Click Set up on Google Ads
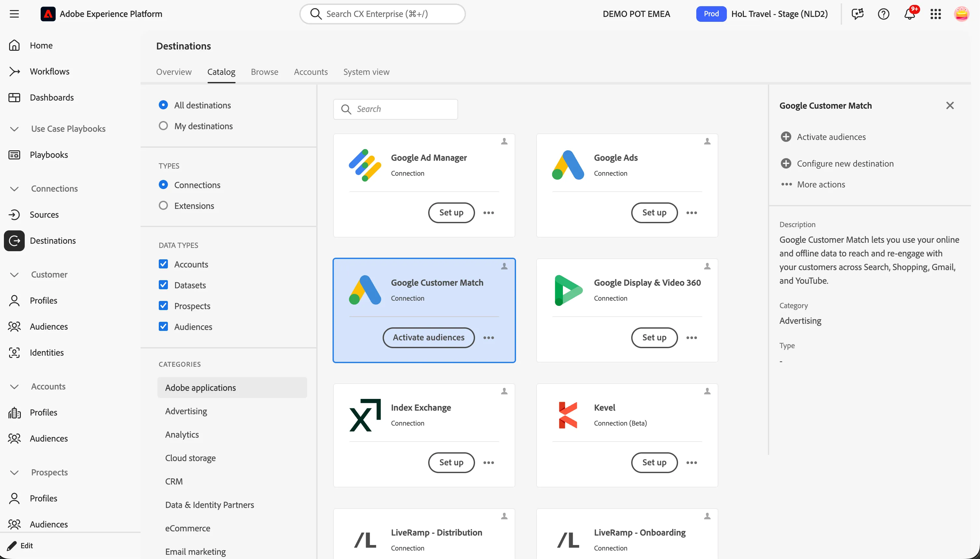980x559 pixels. coord(654,213)
